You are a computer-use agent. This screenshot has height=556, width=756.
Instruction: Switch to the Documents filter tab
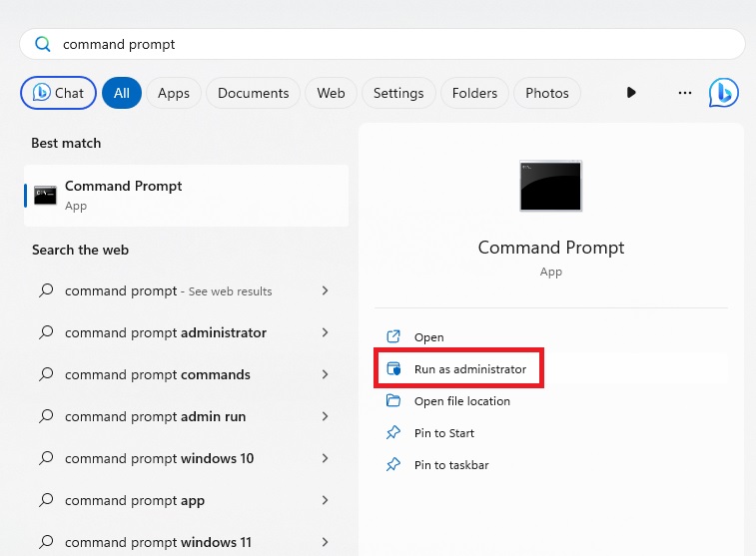click(253, 93)
